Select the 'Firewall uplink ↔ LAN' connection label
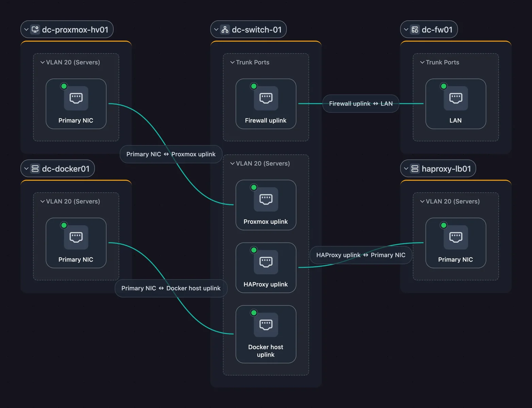532x408 pixels. tap(361, 104)
